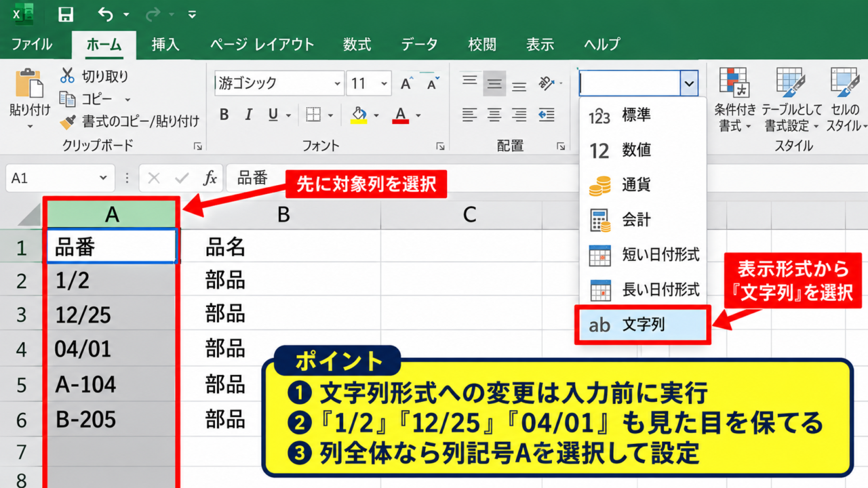Click 切り取り scissors cut command
The width and height of the screenshot is (868, 488).
click(x=94, y=76)
